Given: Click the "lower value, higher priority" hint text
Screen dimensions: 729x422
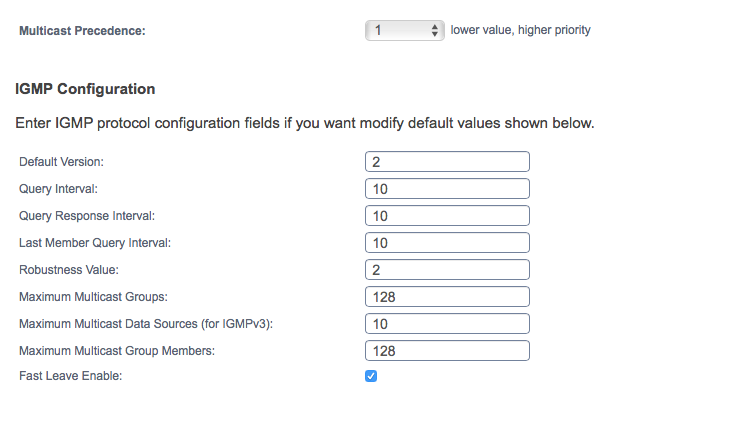Looking at the screenshot, I should pos(520,30).
